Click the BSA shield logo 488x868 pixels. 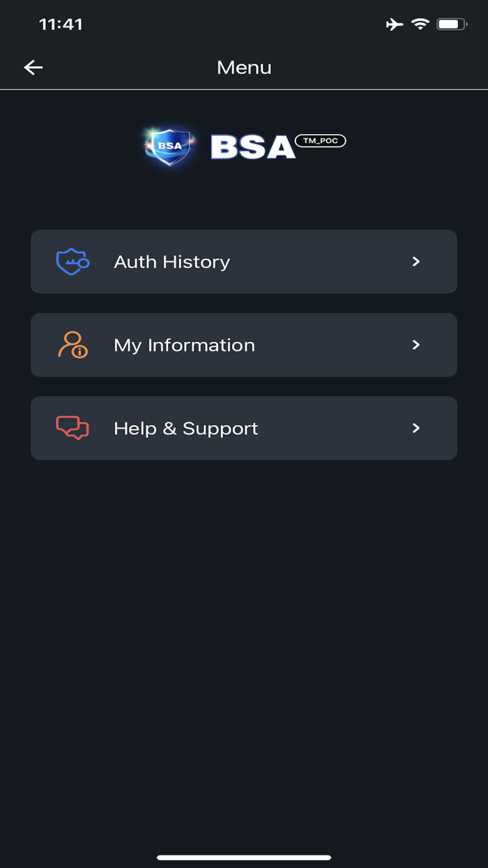pos(169,146)
